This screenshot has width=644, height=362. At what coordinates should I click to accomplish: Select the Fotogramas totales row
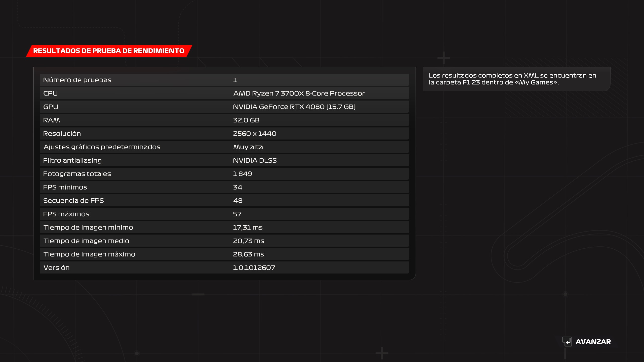[224, 174]
